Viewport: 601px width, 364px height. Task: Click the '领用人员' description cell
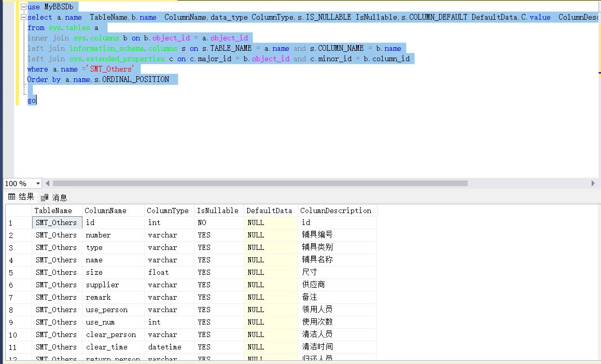point(337,310)
